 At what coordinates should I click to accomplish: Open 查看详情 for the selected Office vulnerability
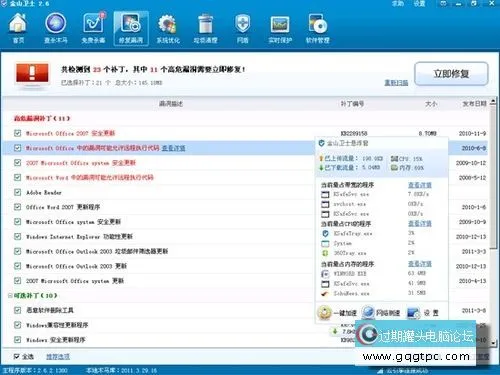(x=174, y=148)
